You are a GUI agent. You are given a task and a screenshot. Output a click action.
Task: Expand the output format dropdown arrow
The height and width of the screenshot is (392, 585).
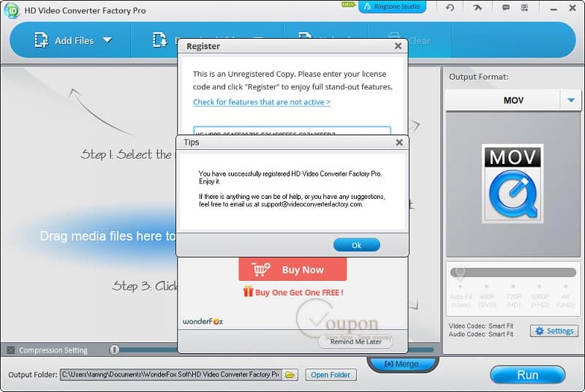point(571,100)
